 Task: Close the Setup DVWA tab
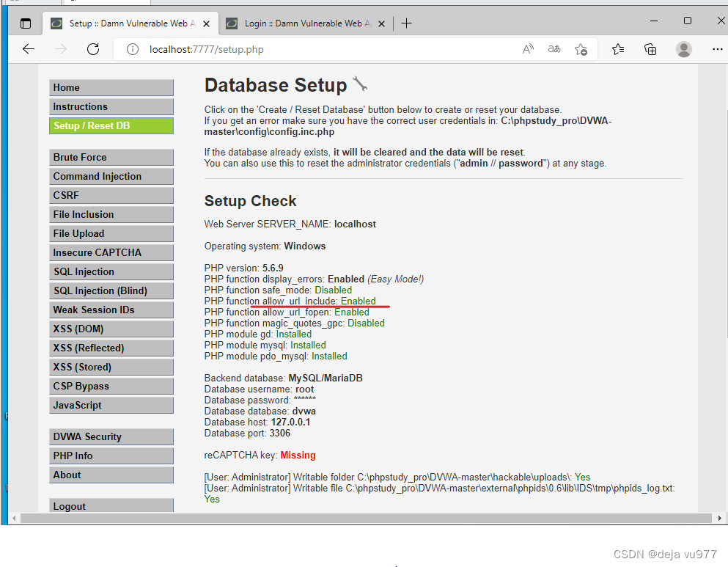tap(207, 23)
